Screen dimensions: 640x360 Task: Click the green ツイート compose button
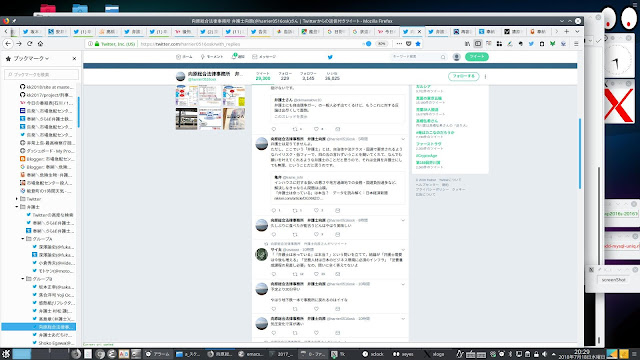(x=476, y=57)
